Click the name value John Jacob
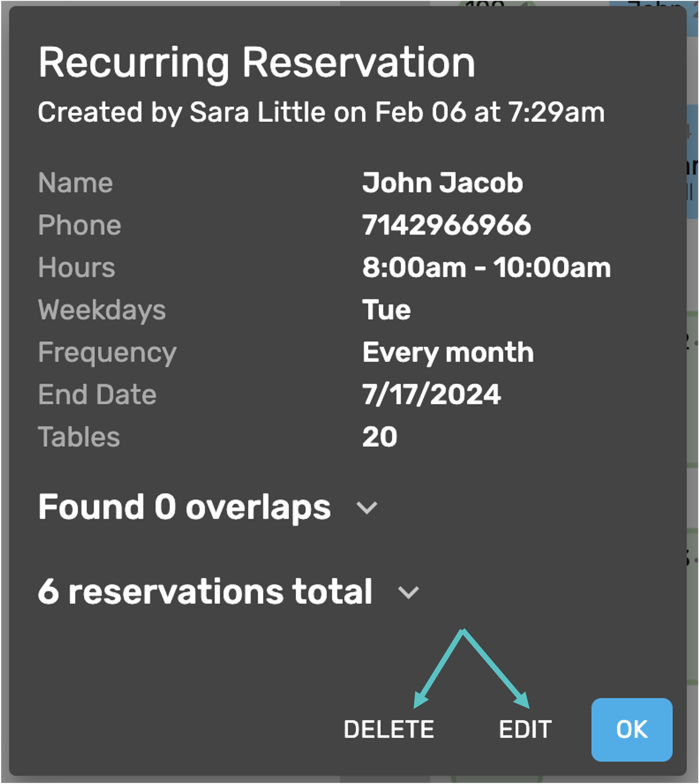This screenshot has width=699, height=784. coord(443,183)
